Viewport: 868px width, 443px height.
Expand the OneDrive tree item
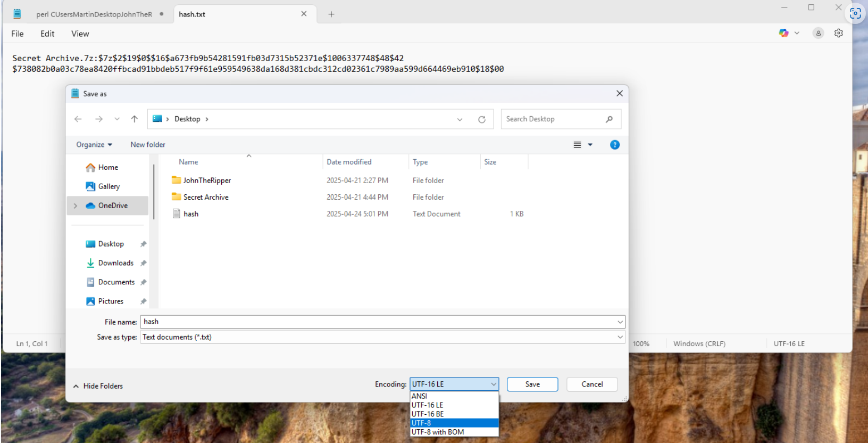point(76,206)
